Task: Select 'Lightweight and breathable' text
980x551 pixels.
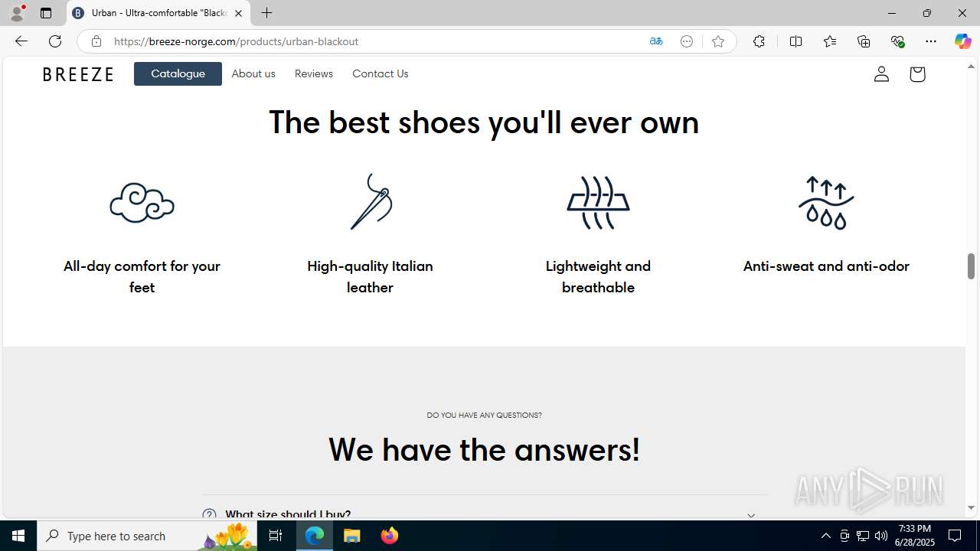Action: tap(598, 276)
